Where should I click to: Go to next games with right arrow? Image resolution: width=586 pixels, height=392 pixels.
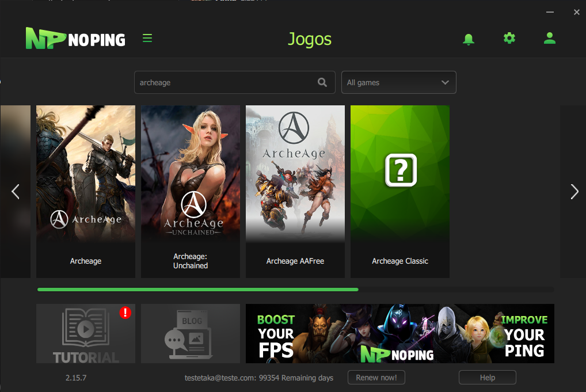[x=574, y=192]
